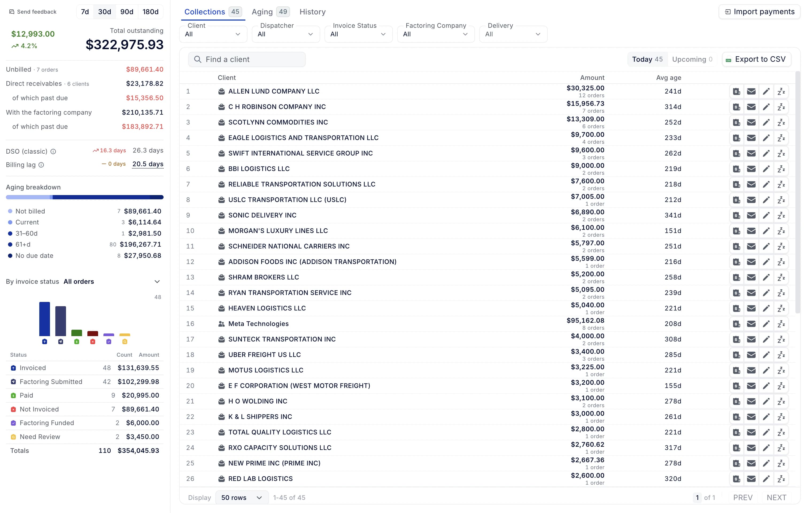The width and height of the screenshot is (812, 513).
Task: Click payment icon for SHRAM BROKERS LLC
Action: [x=736, y=277]
